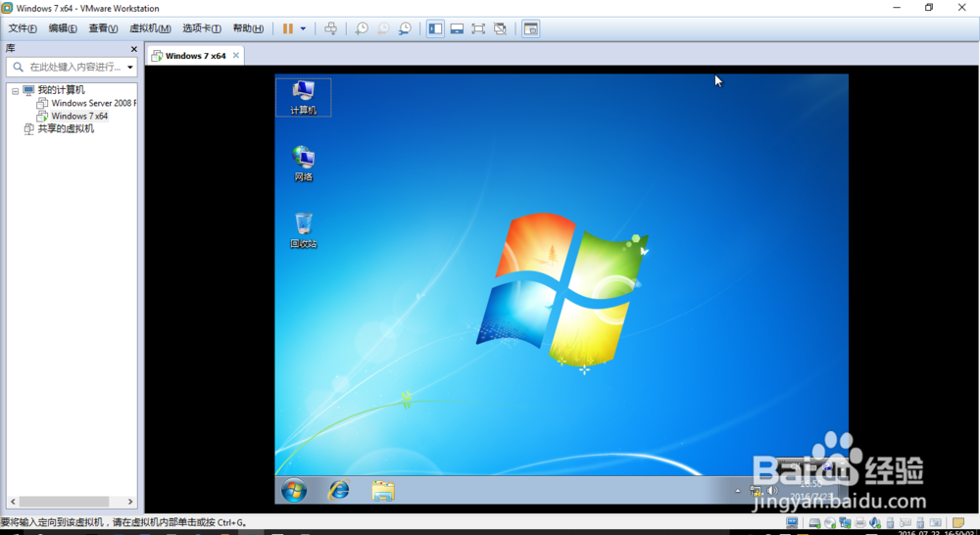Image resolution: width=980 pixels, height=535 pixels.
Task: Click the CD/DVD drive status icon
Action: pyautogui.click(x=830, y=522)
